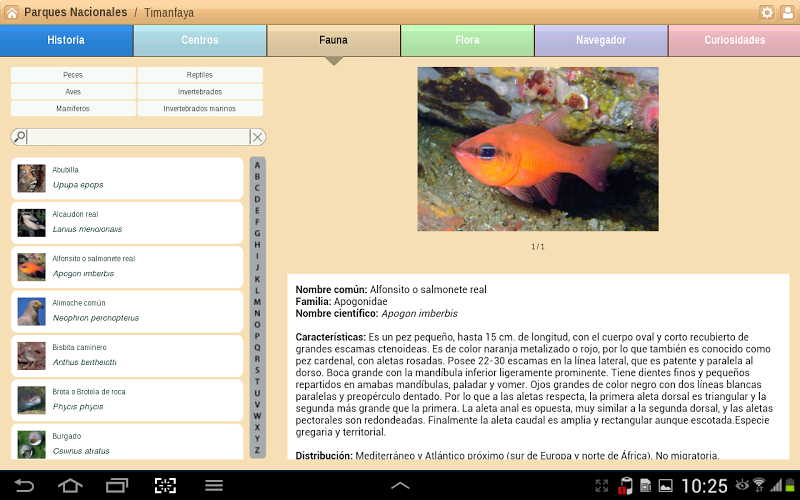
Task: Tap the Wi-Fi status icon
Action: [x=759, y=484]
